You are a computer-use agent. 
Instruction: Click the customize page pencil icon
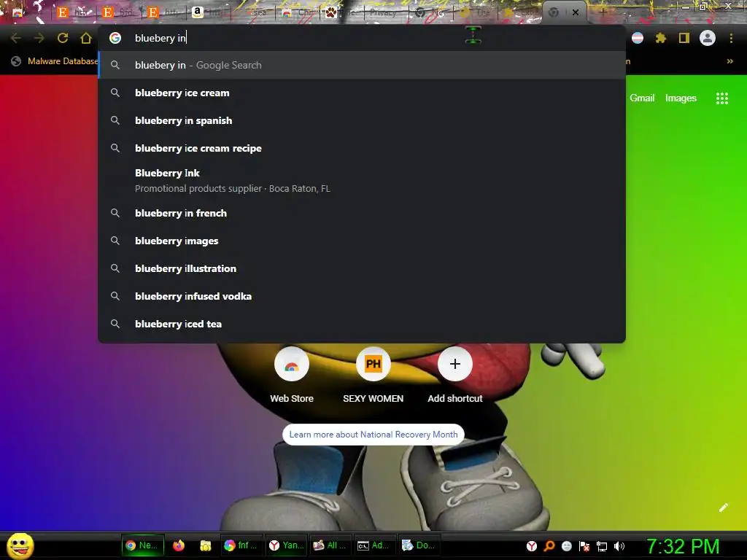click(724, 507)
